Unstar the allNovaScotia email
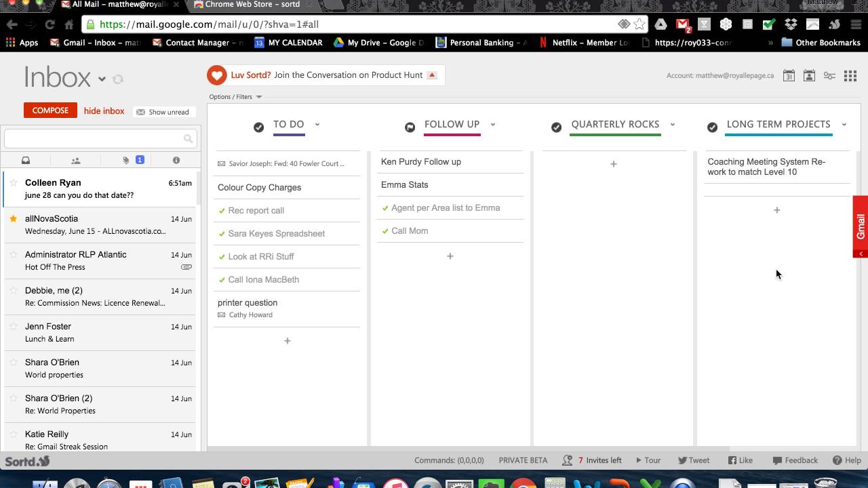 14,219
